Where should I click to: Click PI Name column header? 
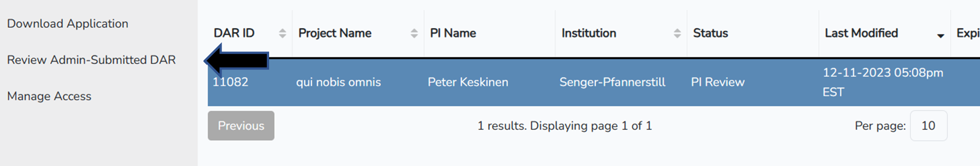453,33
